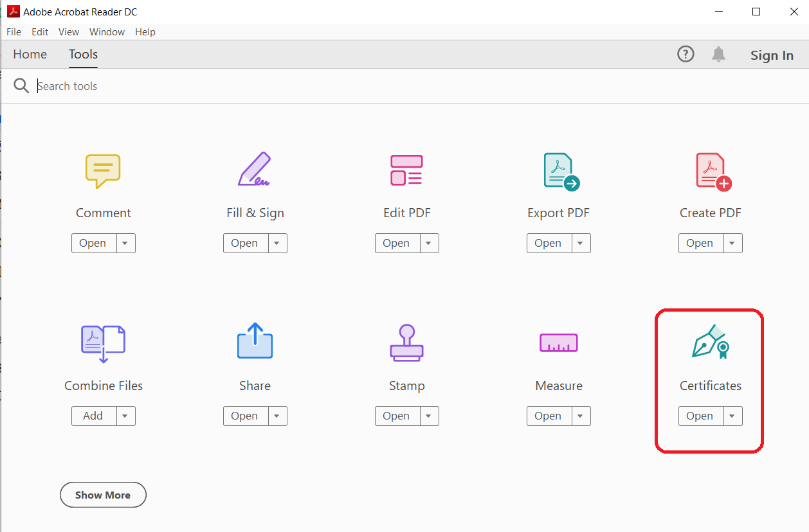The width and height of the screenshot is (809, 532).
Task: Expand the Export PDF dropdown arrow
Action: [581, 244]
